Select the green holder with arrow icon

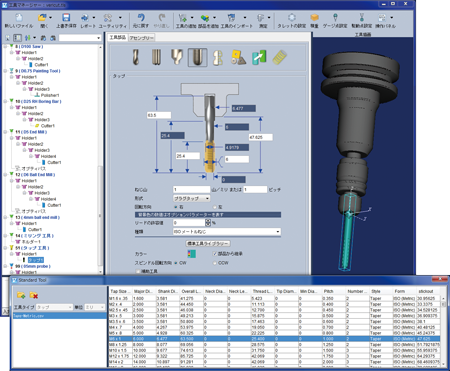pos(259,57)
